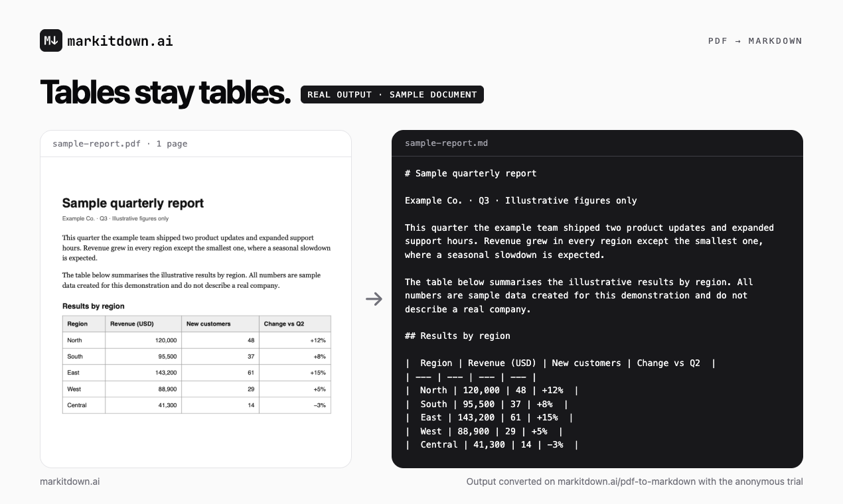
Task: Click the footer markitdown.ai text
Action: coord(70,481)
